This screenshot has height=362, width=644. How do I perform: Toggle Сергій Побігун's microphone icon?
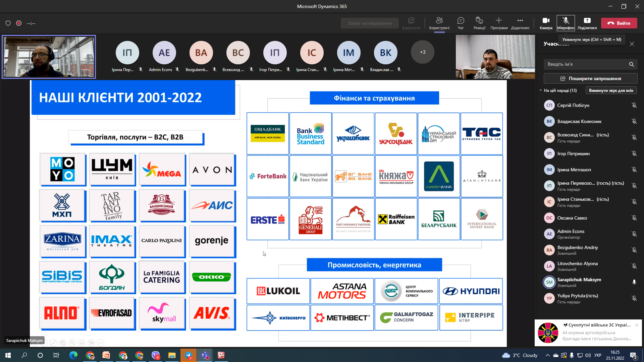tap(634, 105)
